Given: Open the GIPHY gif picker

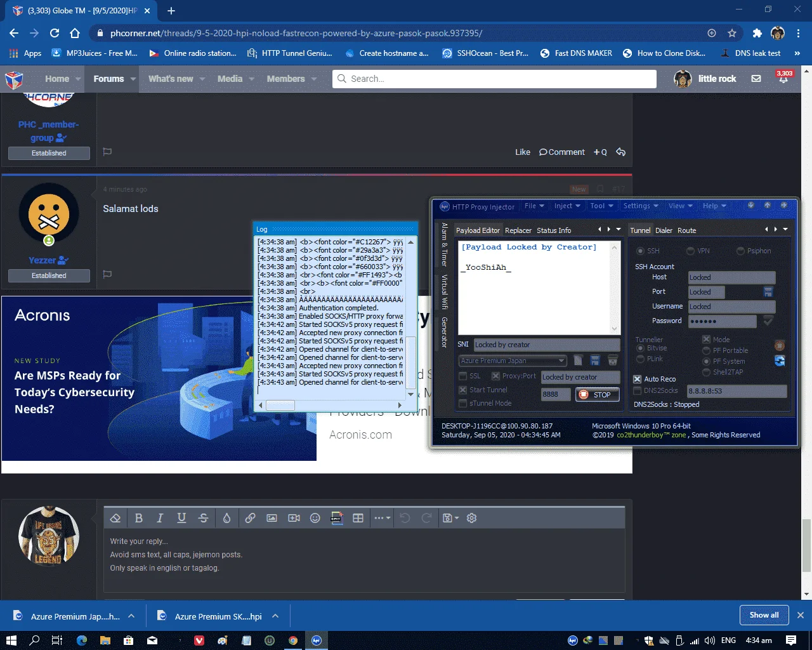Looking at the screenshot, I should click(336, 518).
